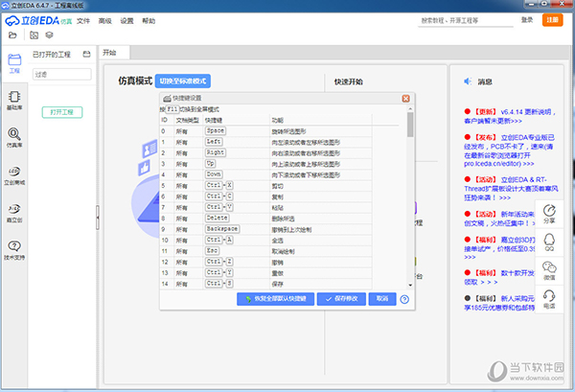Open the 文件 menu
This screenshot has height=392, width=575.
coord(84,19)
